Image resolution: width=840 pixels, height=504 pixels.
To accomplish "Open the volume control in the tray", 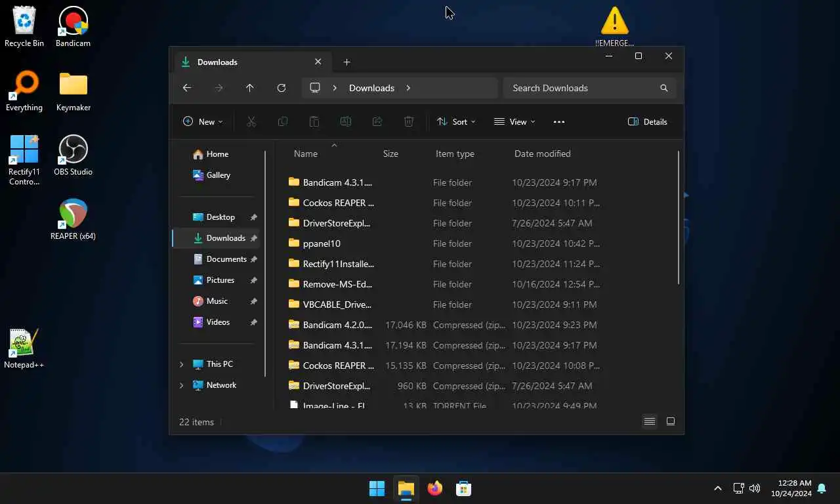I will (x=755, y=488).
